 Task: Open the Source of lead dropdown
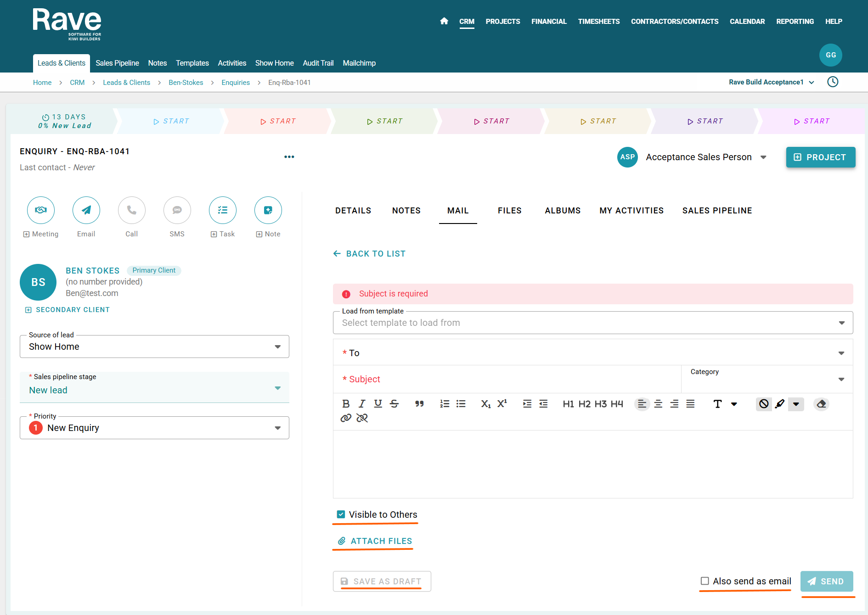[x=154, y=347]
